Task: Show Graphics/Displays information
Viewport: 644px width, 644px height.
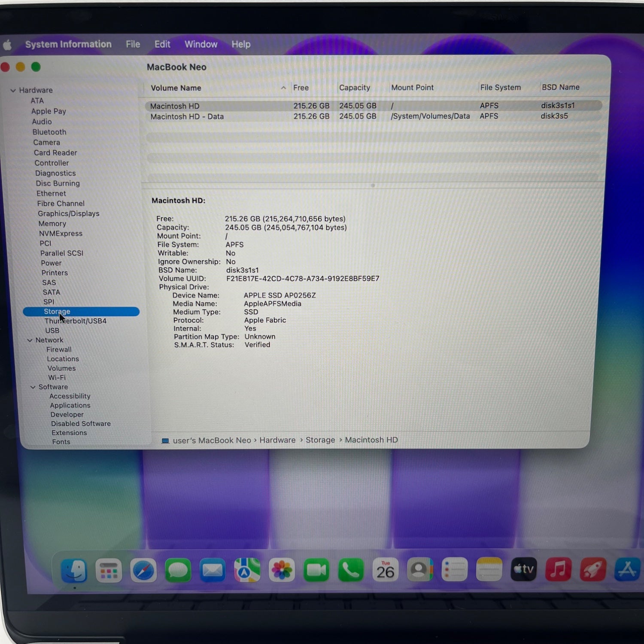Action: [x=68, y=214]
